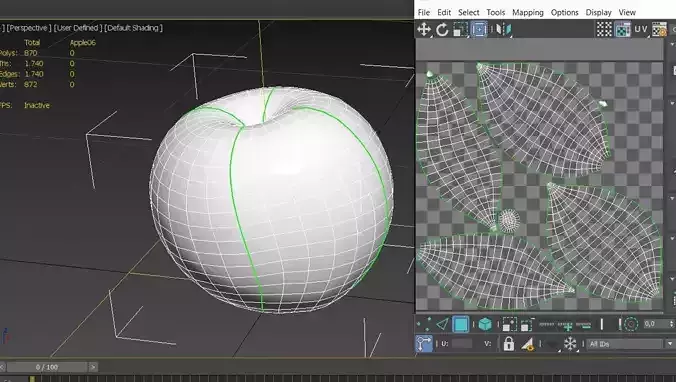676x382 pixels.
Task: Click the Loop selection icon
Action: tap(547, 324)
